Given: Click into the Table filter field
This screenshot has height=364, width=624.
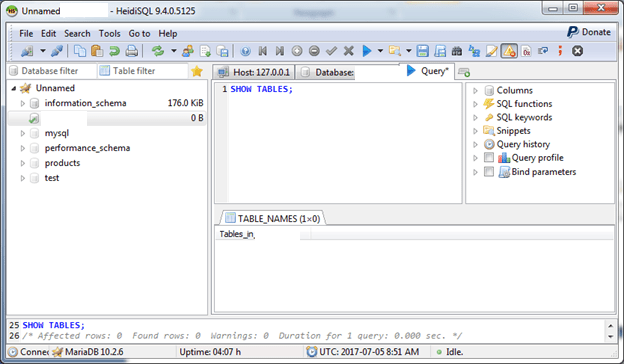Looking at the screenshot, I should coord(143,71).
